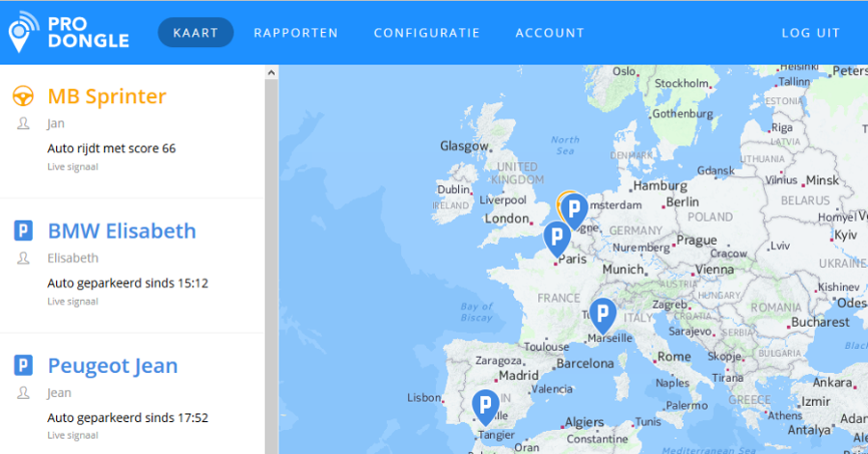Image resolution: width=868 pixels, height=454 pixels.
Task: Open the MB Sprinter vehicle
Action: pos(107,96)
